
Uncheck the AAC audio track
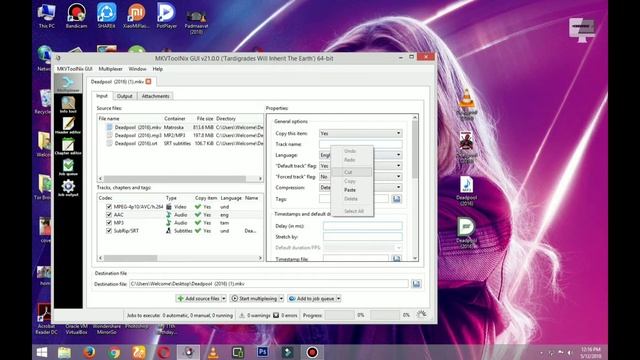click(x=109, y=215)
